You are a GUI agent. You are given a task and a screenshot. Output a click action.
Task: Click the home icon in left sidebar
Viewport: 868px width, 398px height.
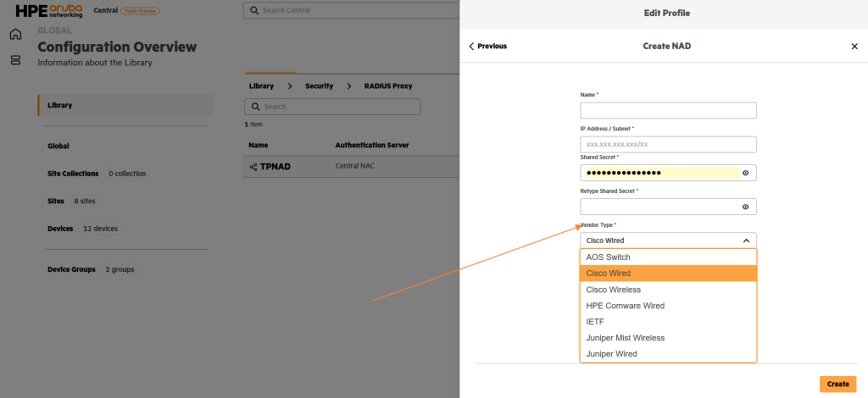(x=15, y=35)
